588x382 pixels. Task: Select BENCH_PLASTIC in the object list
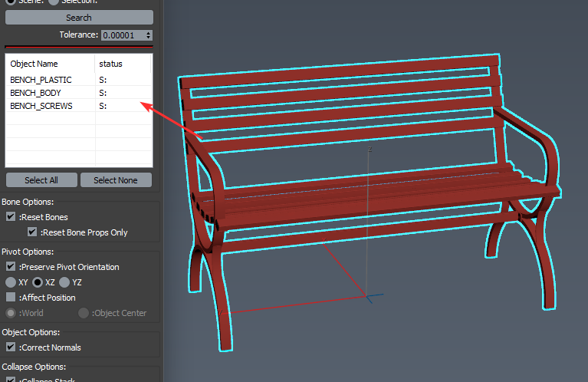41,80
